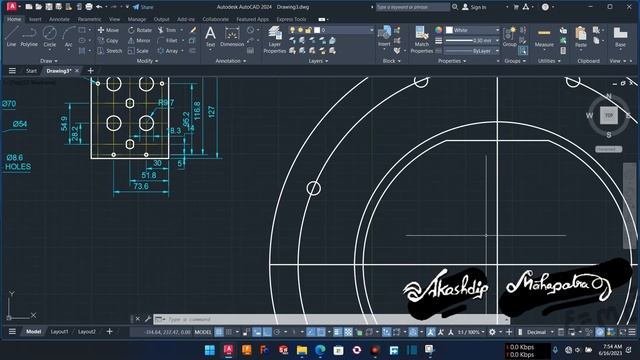The height and width of the screenshot is (360, 640).
Task: Click the Copy tool
Action: click(108, 40)
